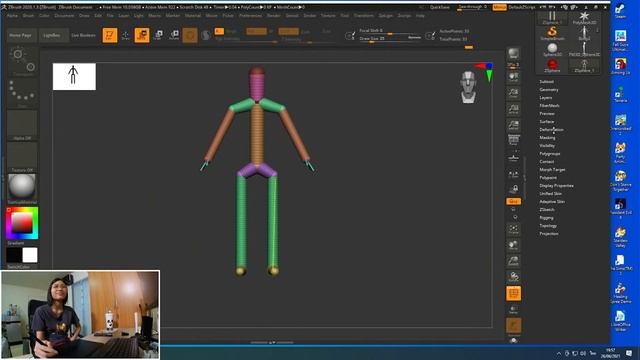Open the Tool menu
The image size is (640, 360).
(345, 16)
